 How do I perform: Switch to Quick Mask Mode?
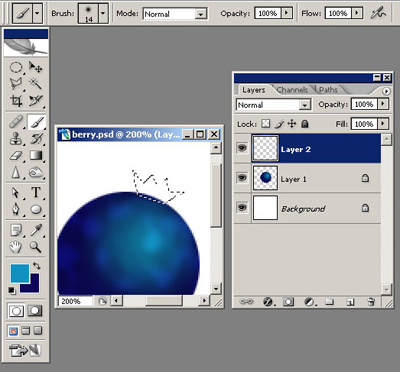35,311
